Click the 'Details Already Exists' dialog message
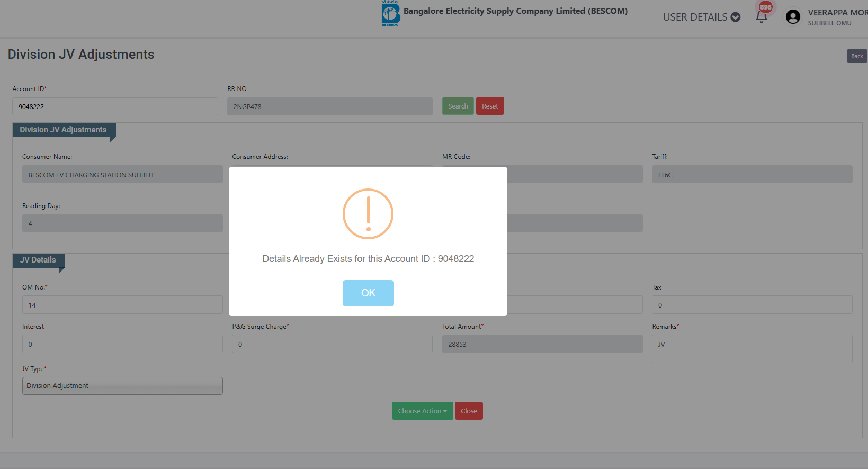 (x=368, y=259)
